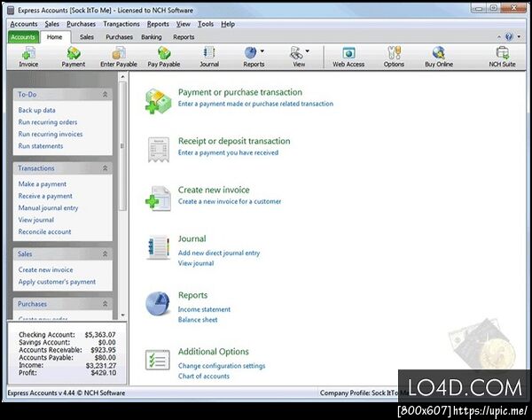Viewport: 532px width, 420px height.
Task: Click the Pay Payable toolbar icon
Action: pos(164,53)
